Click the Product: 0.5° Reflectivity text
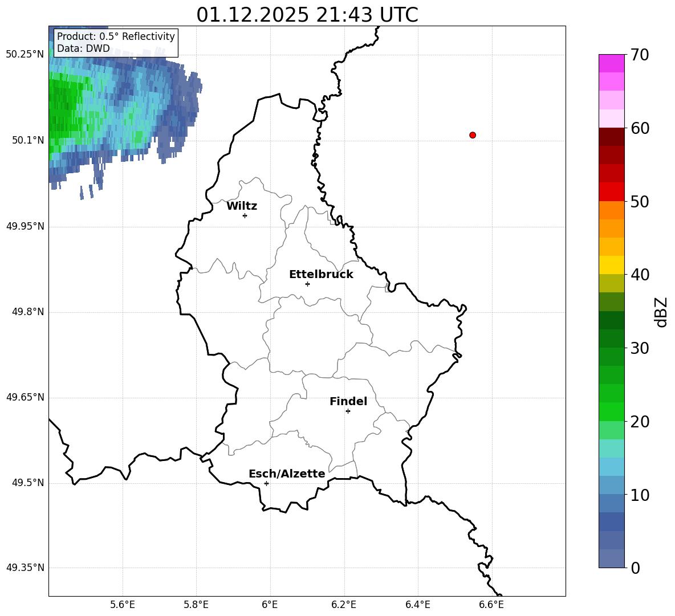675x616 pixels. [116, 36]
